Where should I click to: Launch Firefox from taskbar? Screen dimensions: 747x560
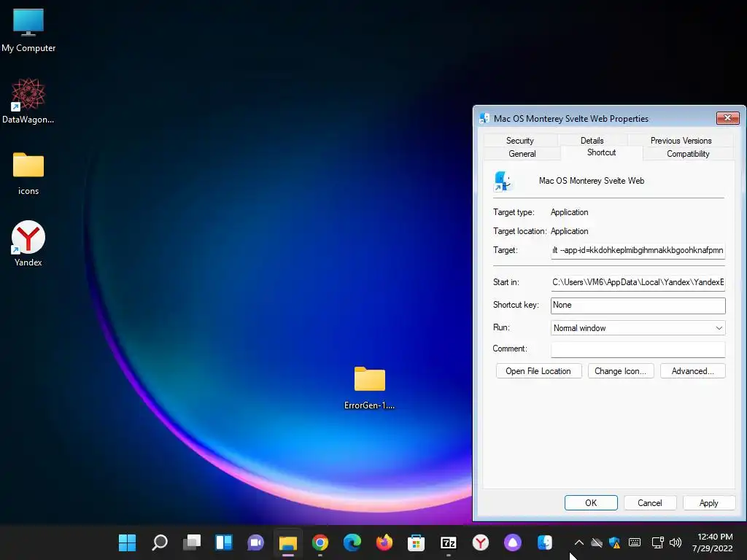point(384,542)
